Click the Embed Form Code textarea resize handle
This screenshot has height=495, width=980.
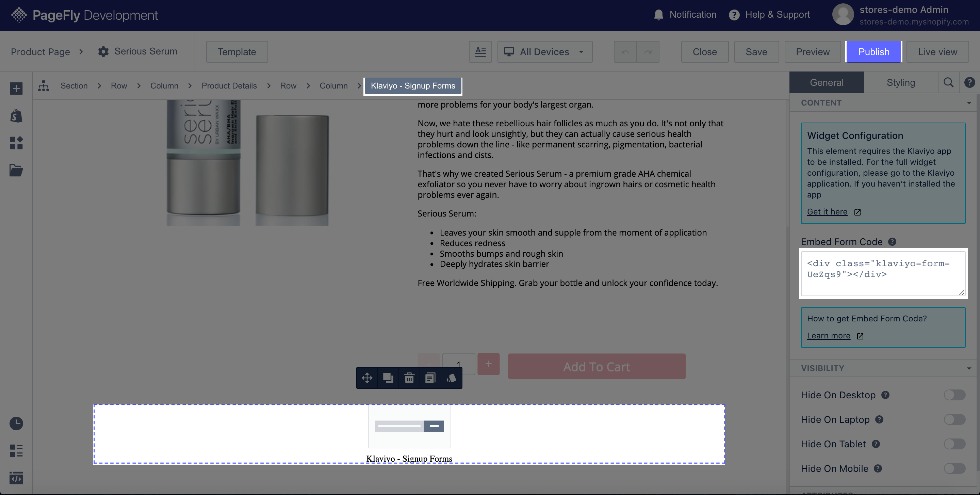click(961, 292)
